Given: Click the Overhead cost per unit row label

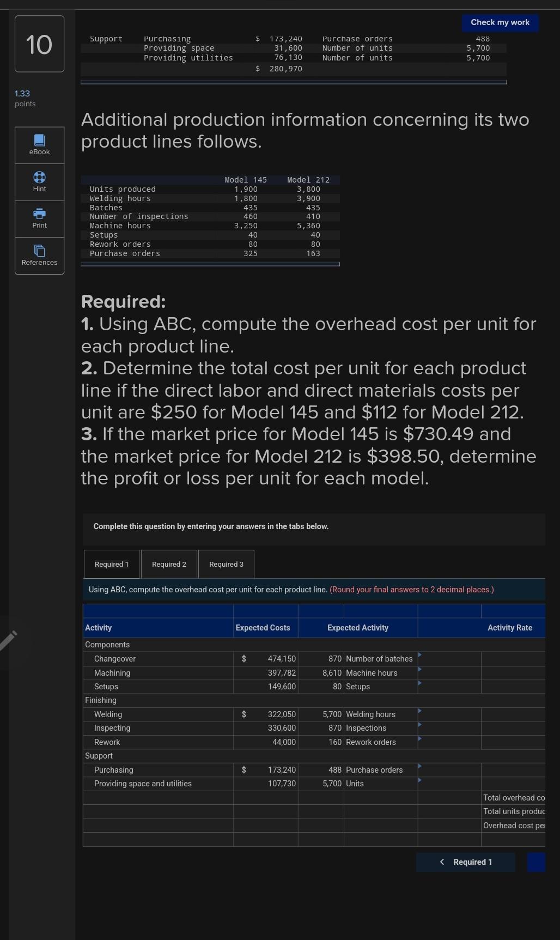Looking at the screenshot, I should [x=514, y=826].
